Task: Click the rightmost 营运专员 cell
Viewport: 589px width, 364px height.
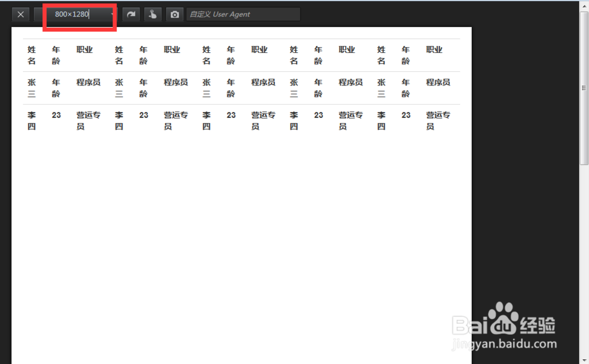Action: [438, 121]
